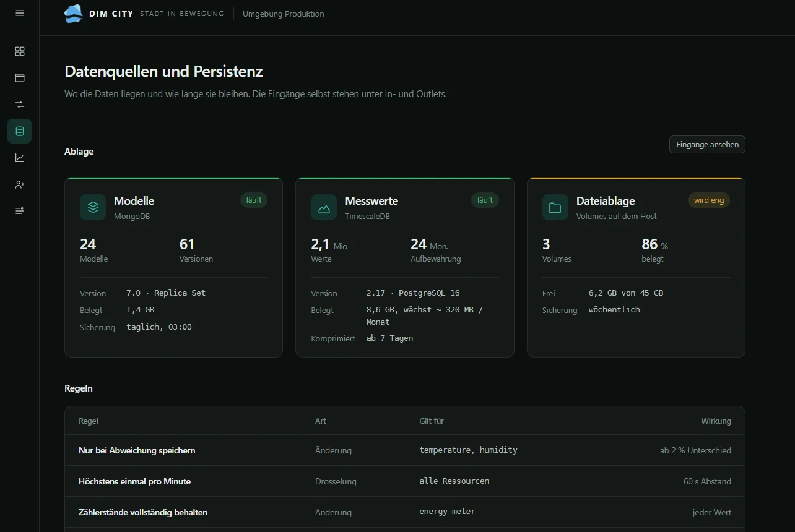
Task: Click the 7.0 · Replica Set version value
Action: point(166,293)
